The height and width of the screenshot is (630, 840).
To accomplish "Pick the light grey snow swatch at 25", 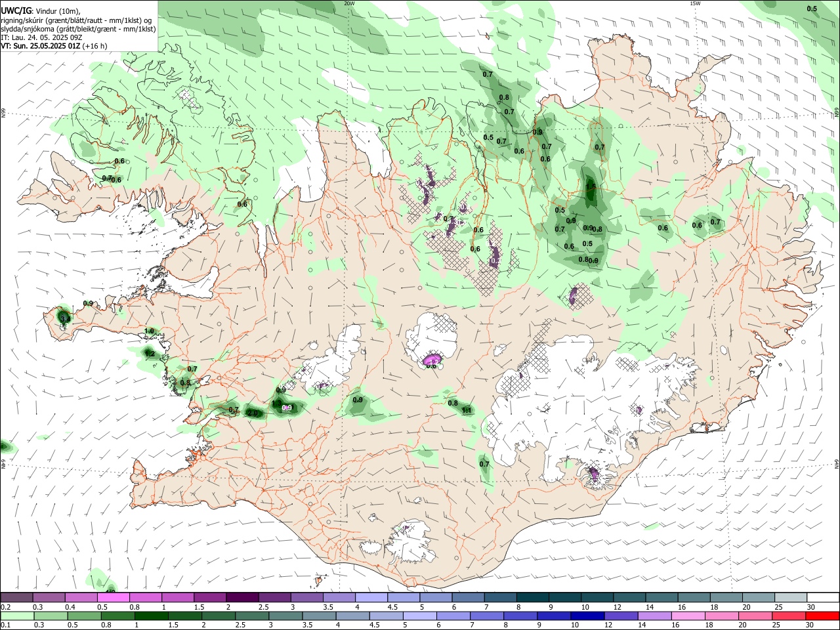I will tap(791, 597).
